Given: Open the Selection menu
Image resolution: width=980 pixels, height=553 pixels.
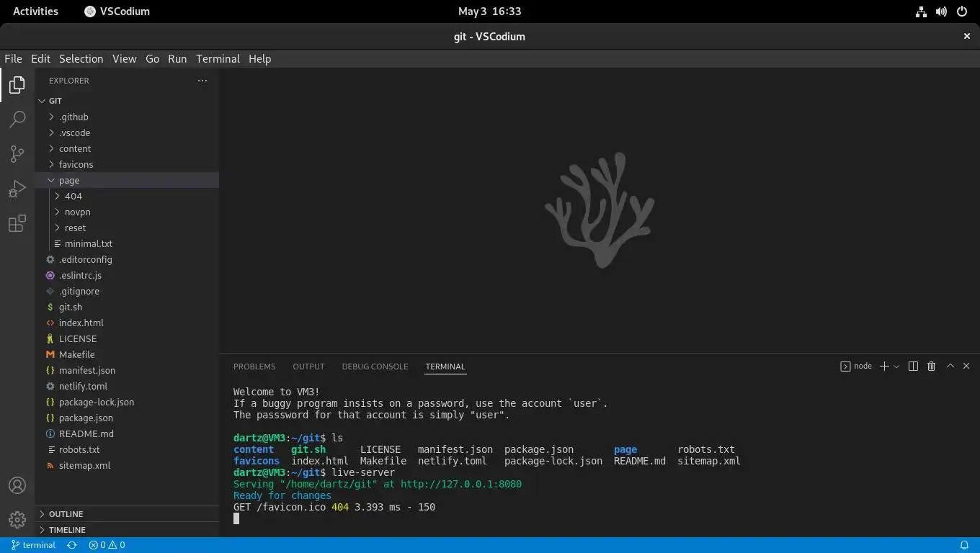Looking at the screenshot, I should point(81,59).
